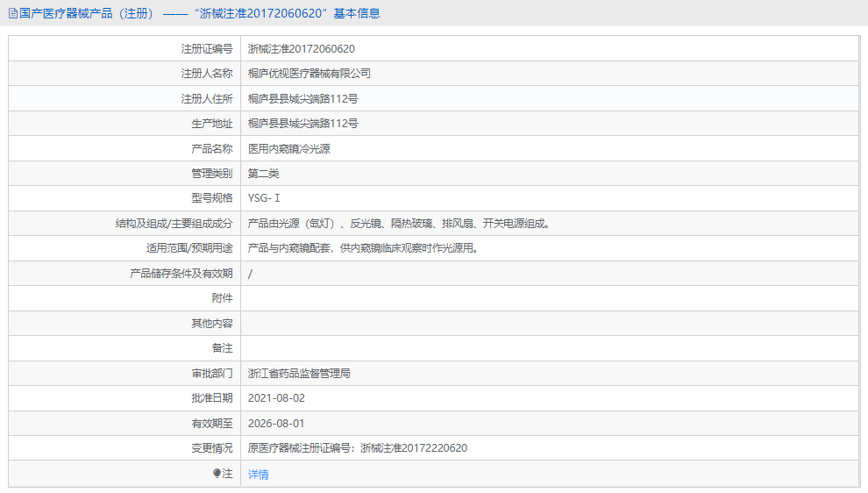Click the 产品储存条件及有效期 label
This screenshot has width=868, height=493.
point(181,273)
